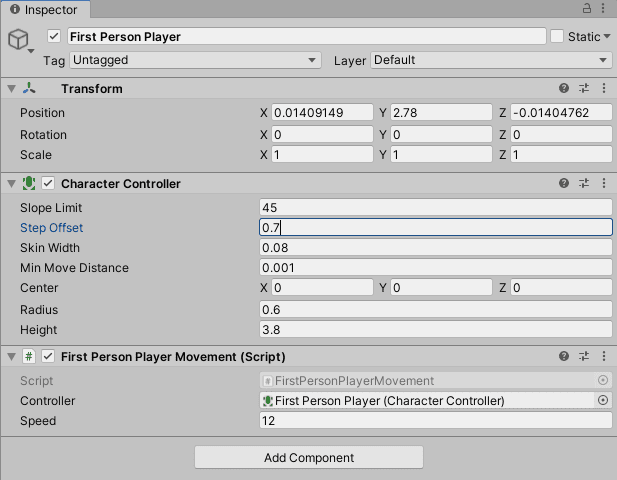Open Character Controller more options menu
This screenshot has width=617, height=480.
click(x=604, y=184)
